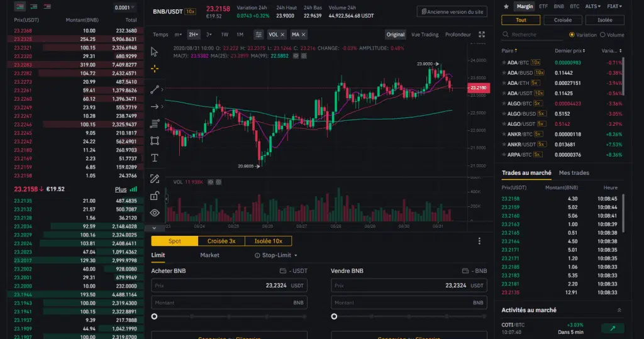
Task: Show sell orders only order book view
Action: click(x=47, y=6)
